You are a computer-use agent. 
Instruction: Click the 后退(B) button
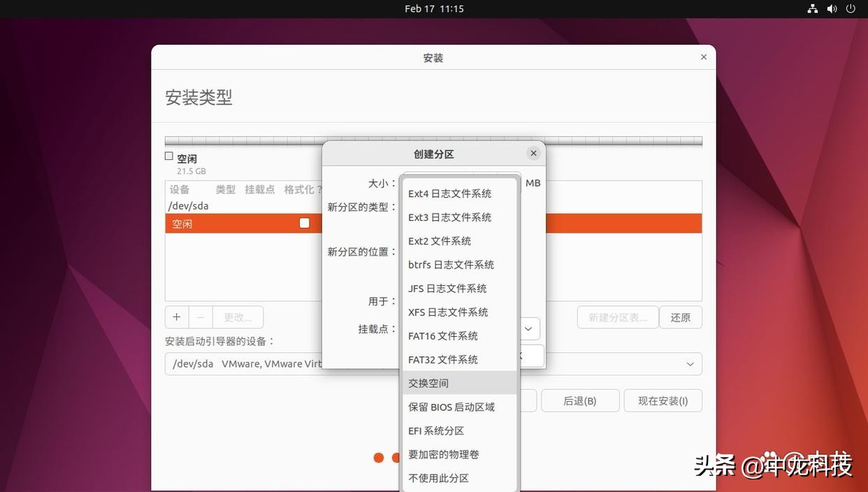[580, 400]
